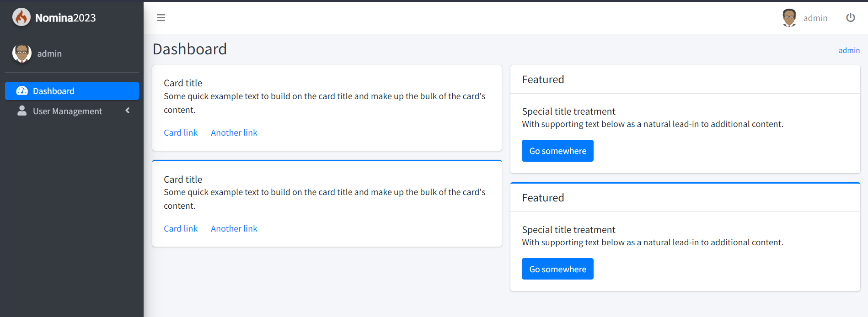Click admin avatar in top navbar
This screenshot has width=868, height=317.
pyautogui.click(x=789, y=18)
